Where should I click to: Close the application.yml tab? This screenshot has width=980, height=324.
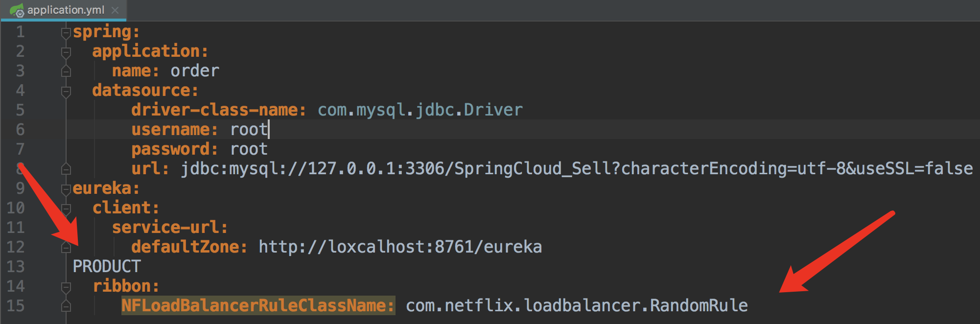click(115, 10)
